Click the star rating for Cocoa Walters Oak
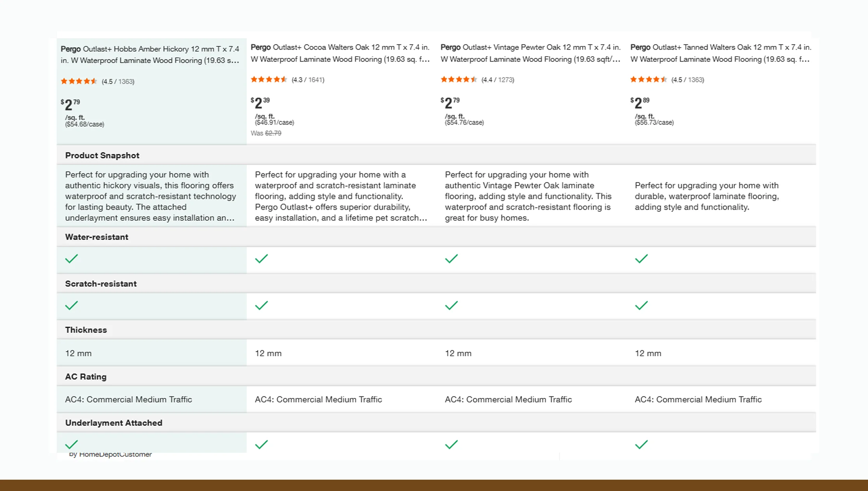The image size is (868, 491). [269, 79]
